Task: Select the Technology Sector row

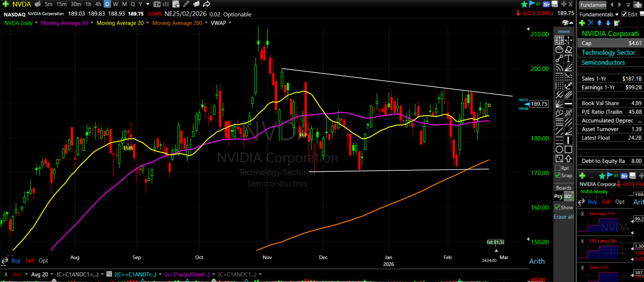Action: click(x=610, y=52)
